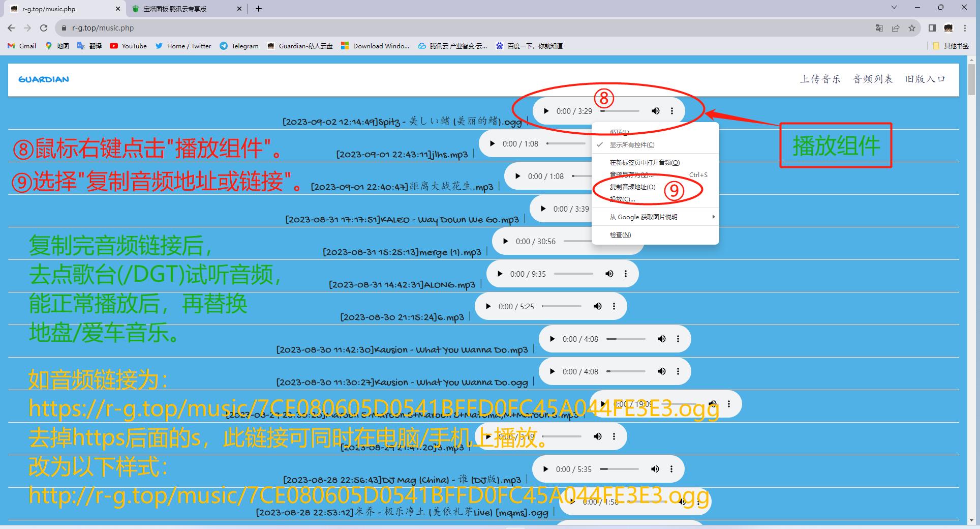
Task: Click the browser reload page icon
Action: (44, 28)
